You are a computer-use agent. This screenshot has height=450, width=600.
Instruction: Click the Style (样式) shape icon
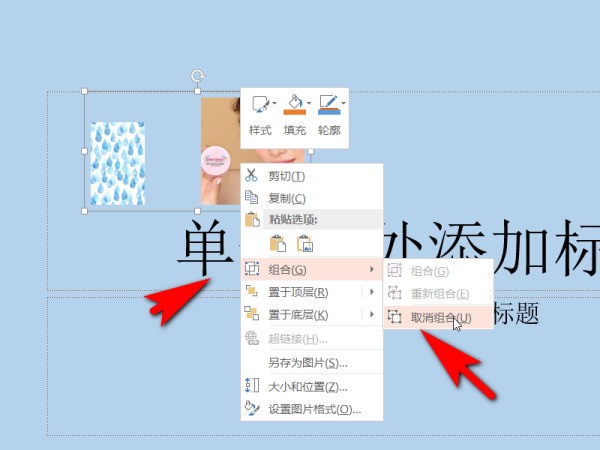(260, 103)
